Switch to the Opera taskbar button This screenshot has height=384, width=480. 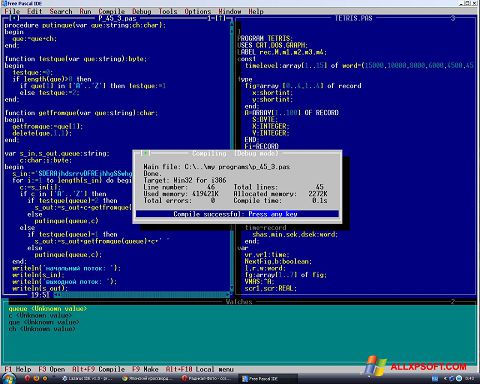point(207,379)
